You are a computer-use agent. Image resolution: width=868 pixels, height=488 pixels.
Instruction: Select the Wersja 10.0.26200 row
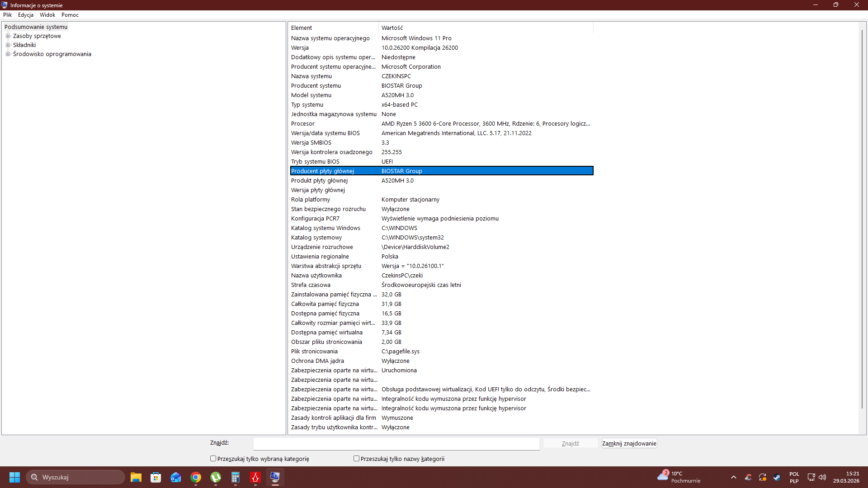(x=442, y=48)
